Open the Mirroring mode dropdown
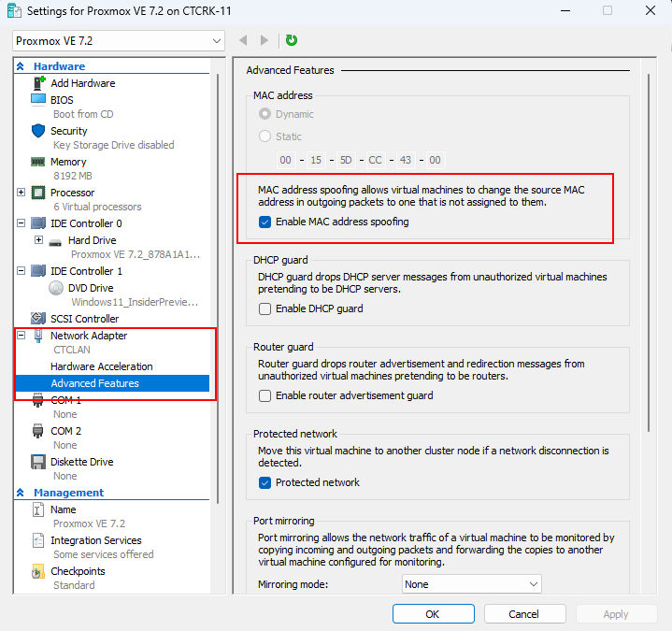The width and height of the screenshot is (672, 631). tap(472, 584)
